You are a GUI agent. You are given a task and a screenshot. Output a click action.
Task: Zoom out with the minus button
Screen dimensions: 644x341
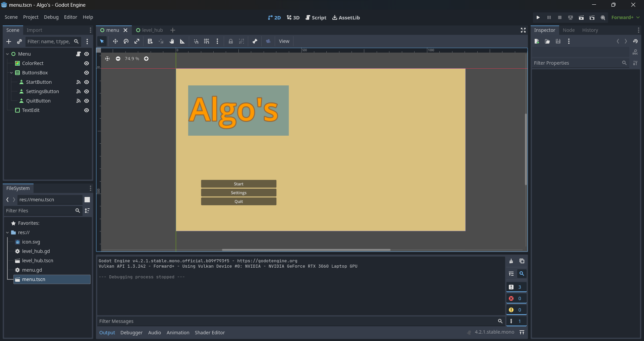118,59
